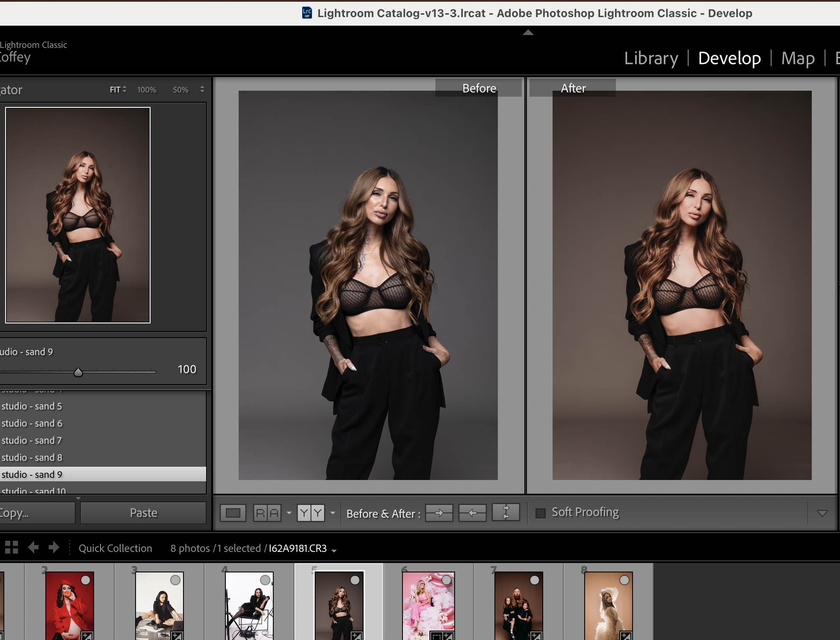This screenshot has width=840, height=640.
Task: Adjust the preset amount slider handle
Action: [x=78, y=372]
